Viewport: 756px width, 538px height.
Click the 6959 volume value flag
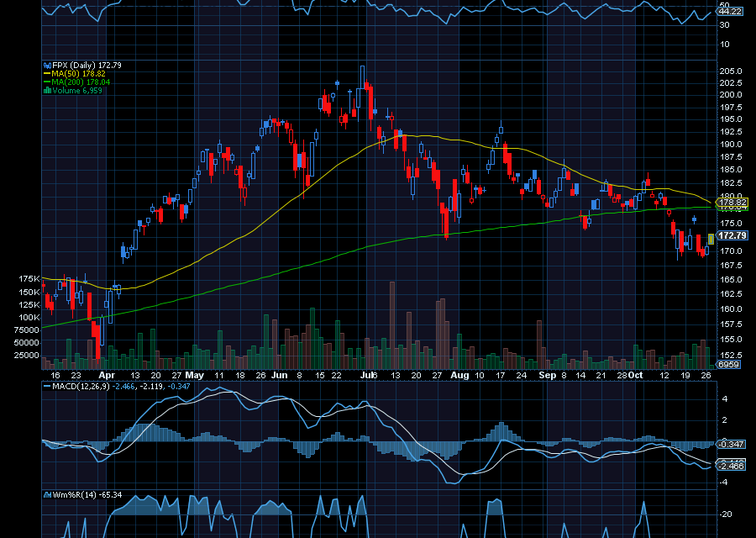point(728,364)
